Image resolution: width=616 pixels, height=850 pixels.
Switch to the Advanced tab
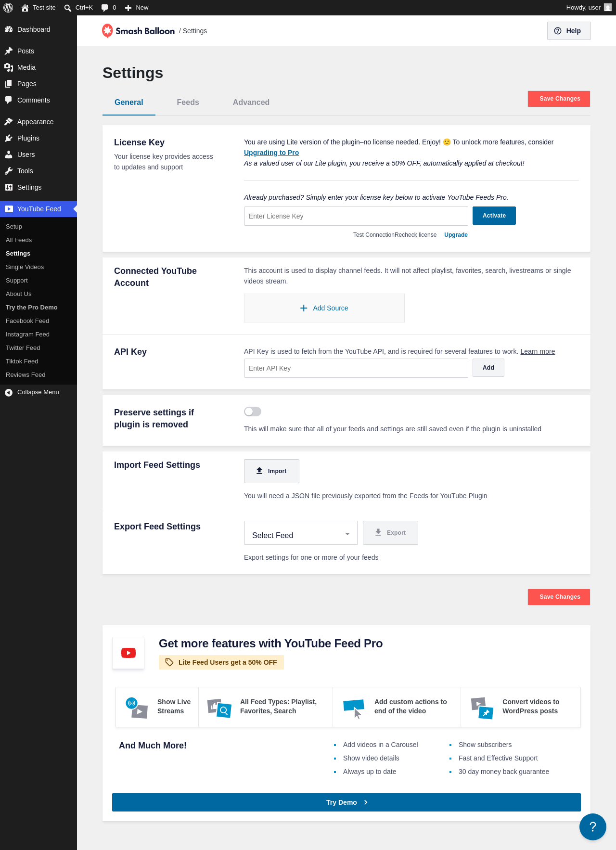point(251,103)
